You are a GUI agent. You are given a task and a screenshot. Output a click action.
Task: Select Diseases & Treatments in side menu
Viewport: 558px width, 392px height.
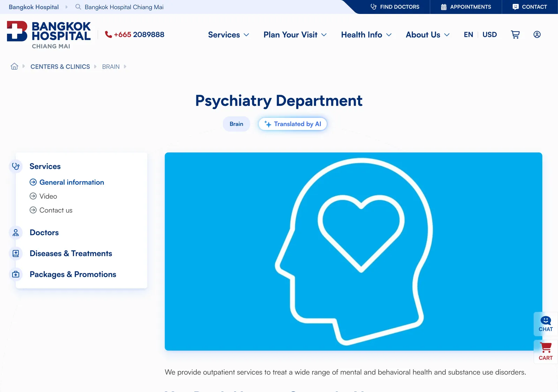click(71, 253)
